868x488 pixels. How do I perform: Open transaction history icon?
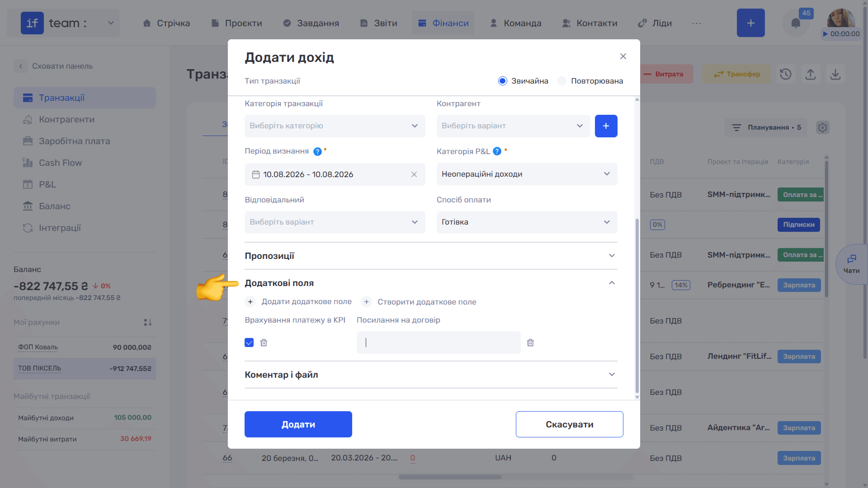click(x=786, y=74)
